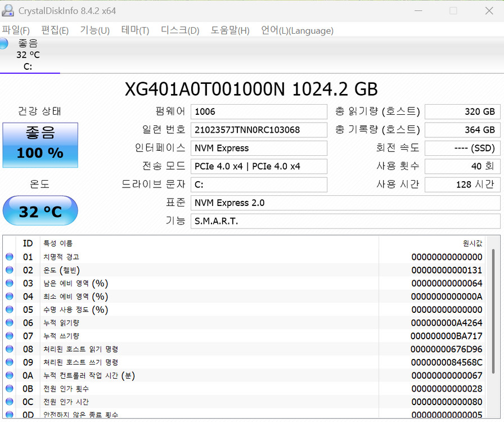Screen dimensions: 504x422
Task: Click the firmware field showing 1006
Action: pos(259,111)
